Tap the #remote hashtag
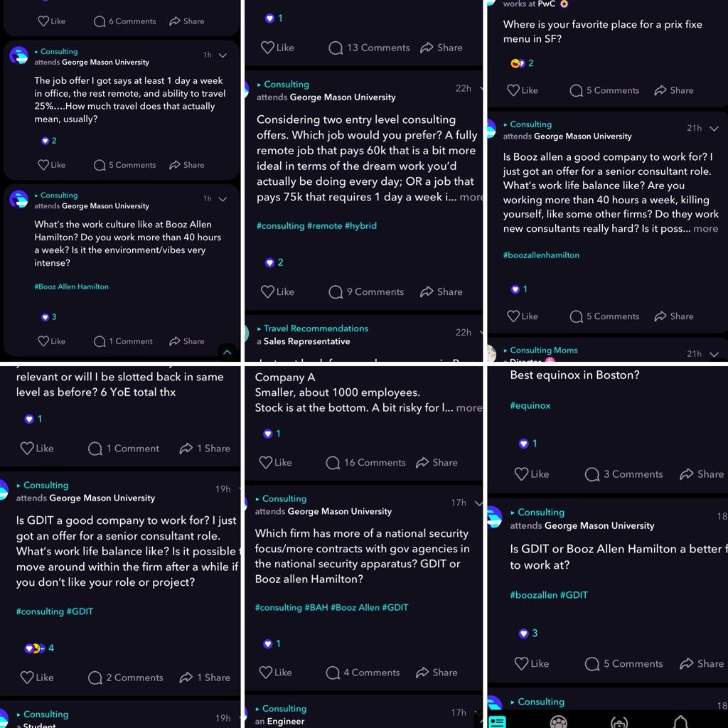 pos(324,225)
